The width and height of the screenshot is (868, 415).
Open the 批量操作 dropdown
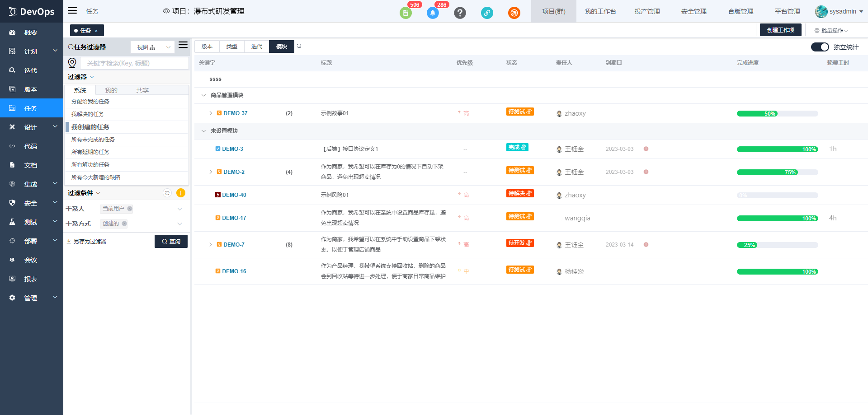(831, 31)
